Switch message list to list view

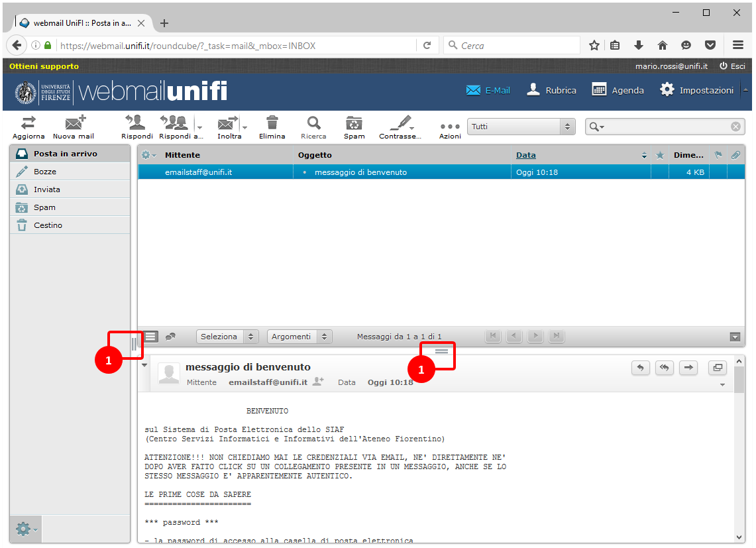click(150, 336)
